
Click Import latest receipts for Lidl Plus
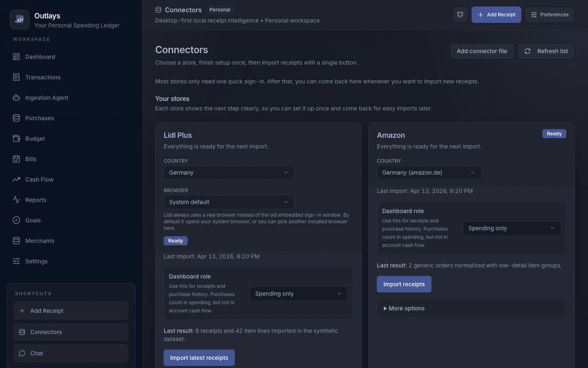199,358
